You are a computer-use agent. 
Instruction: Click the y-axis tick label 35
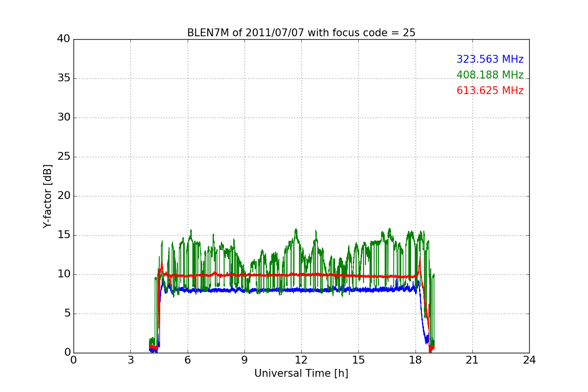point(64,78)
